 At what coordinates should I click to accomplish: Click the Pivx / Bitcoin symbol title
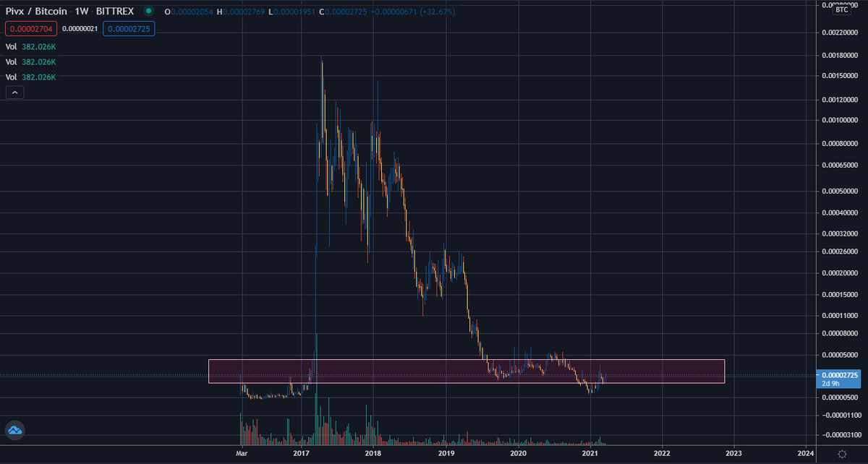pyautogui.click(x=36, y=12)
